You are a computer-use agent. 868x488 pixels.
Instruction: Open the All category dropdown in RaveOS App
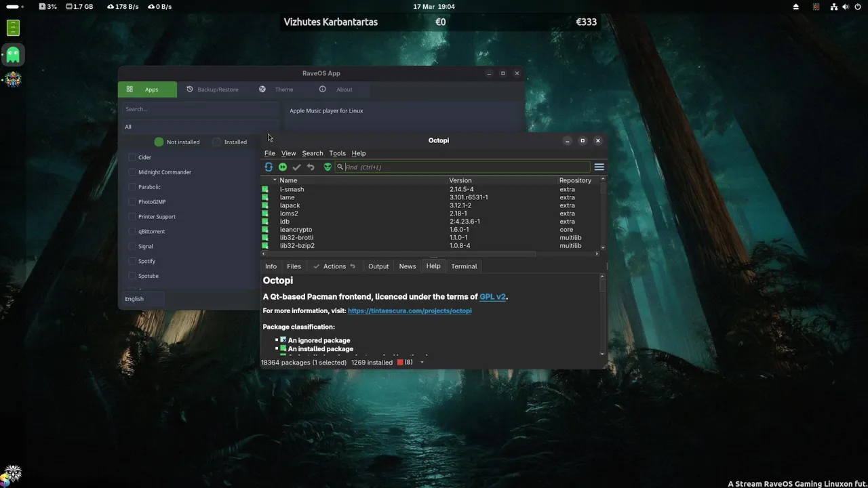200,127
